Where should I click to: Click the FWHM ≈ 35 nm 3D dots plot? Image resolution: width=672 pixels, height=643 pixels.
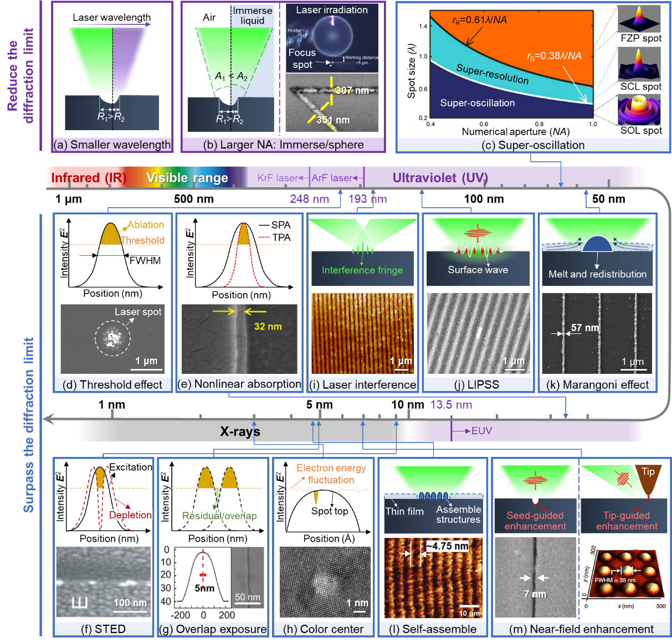[x=624, y=576]
